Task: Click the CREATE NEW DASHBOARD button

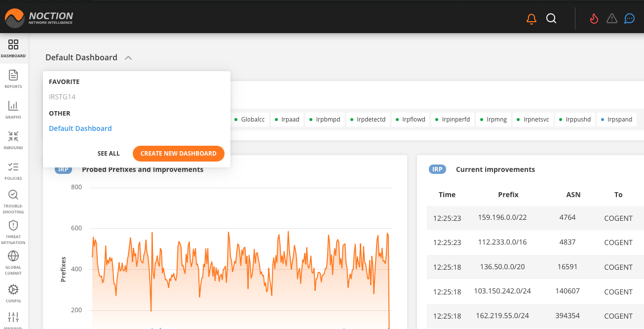Action: click(179, 154)
